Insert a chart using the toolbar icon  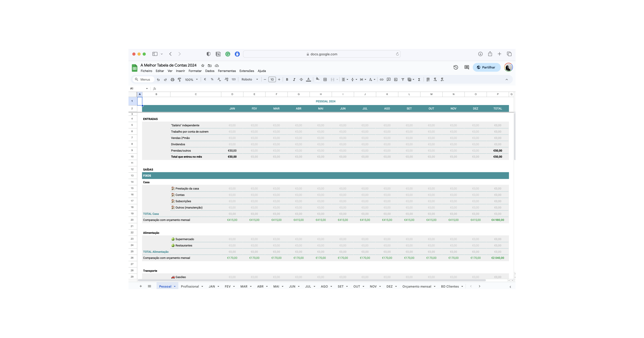396,80
